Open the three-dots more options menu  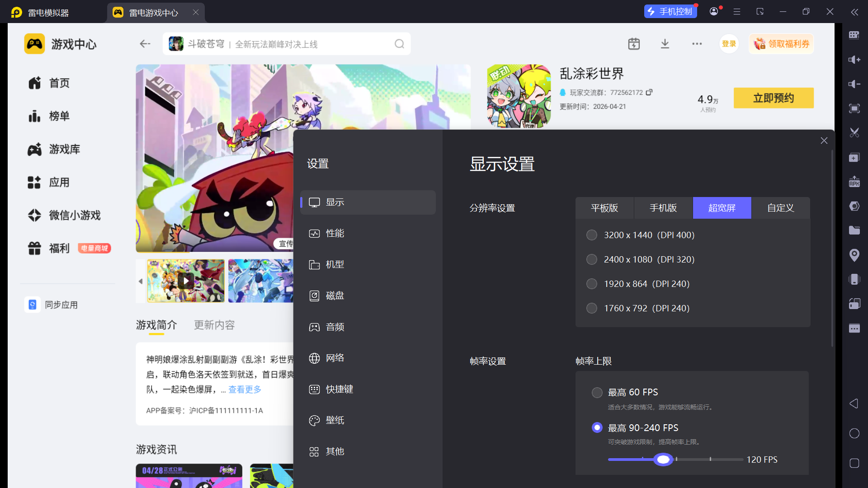697,44
